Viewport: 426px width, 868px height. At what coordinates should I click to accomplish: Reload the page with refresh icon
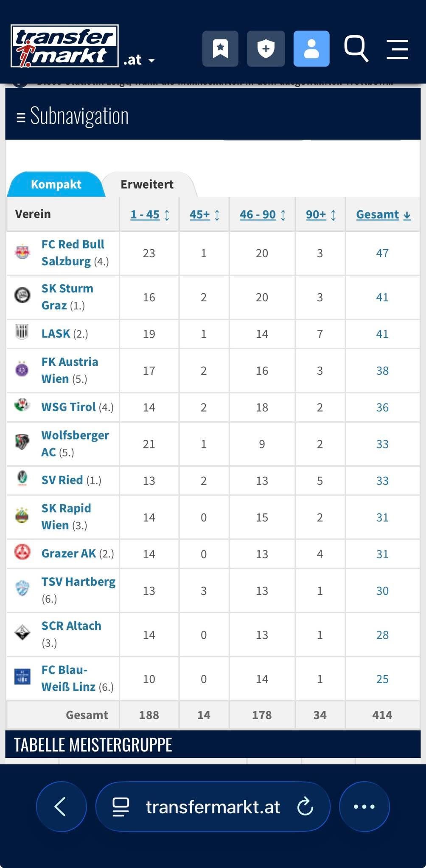point(305,807)
